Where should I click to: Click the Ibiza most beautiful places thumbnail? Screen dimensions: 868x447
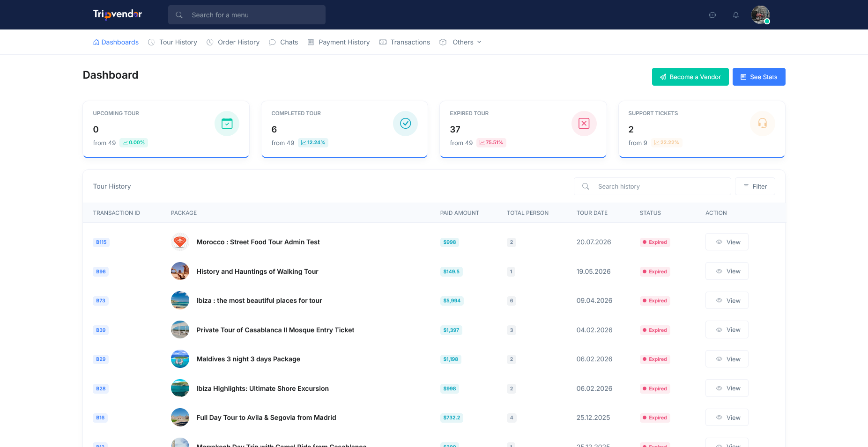[180, 300]
